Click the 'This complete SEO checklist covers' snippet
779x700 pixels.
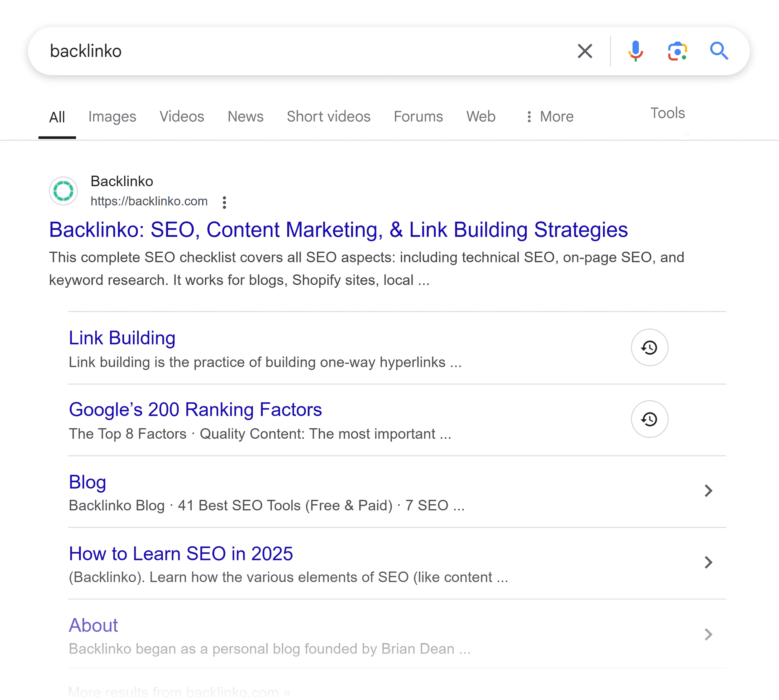[x=367, y=269]
